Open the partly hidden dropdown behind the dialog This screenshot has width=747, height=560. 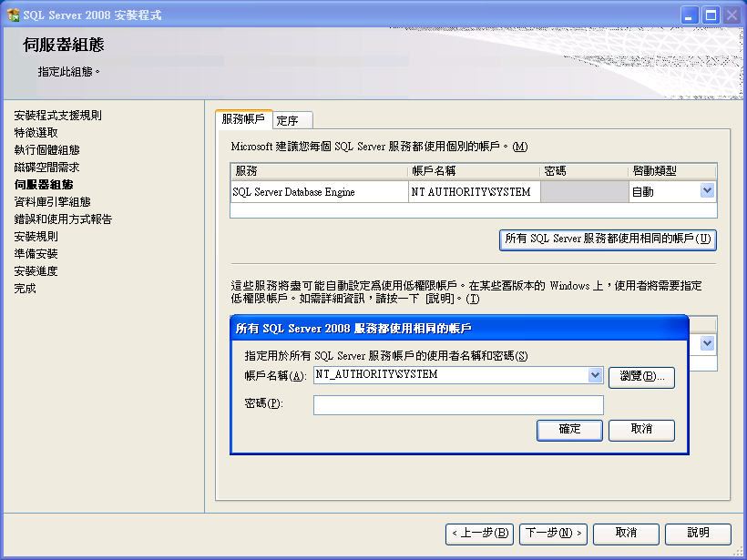click(707, 343)
